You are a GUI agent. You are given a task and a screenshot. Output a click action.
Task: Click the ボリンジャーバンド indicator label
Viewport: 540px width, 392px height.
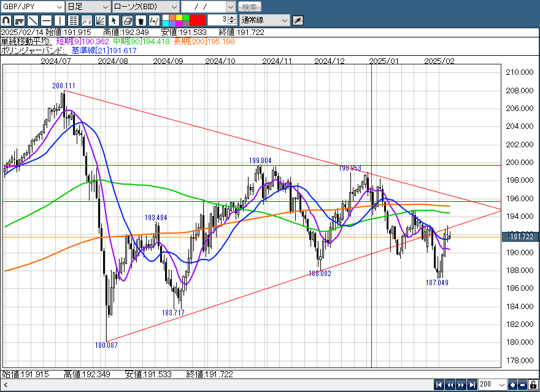click(x=33, y=50)
